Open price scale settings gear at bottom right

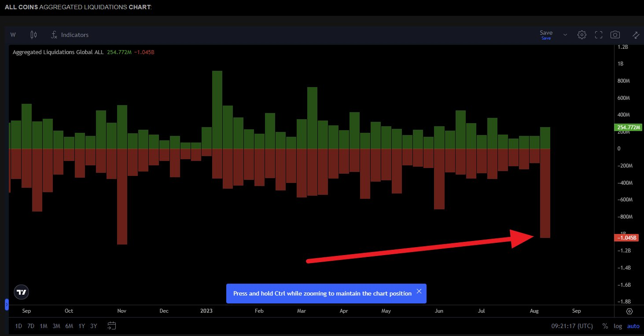629,311
